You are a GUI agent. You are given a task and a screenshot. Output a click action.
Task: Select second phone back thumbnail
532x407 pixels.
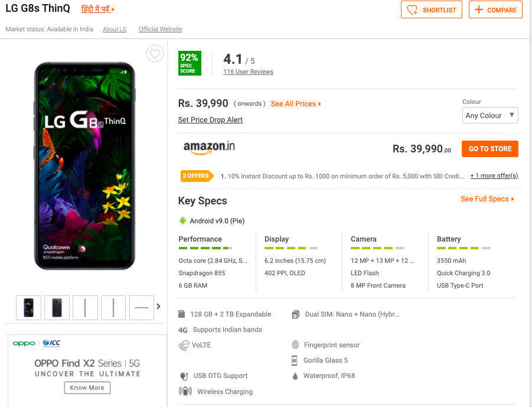(x=57, y=308)
